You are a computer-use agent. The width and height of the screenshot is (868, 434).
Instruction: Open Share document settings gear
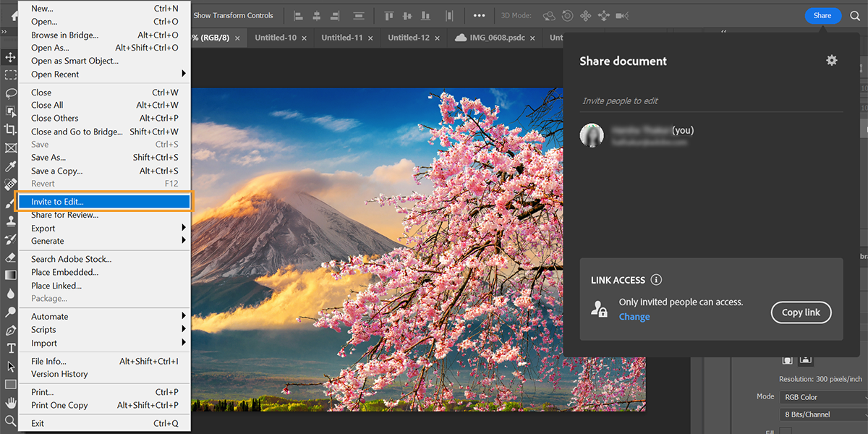click(x=832, y=61)
